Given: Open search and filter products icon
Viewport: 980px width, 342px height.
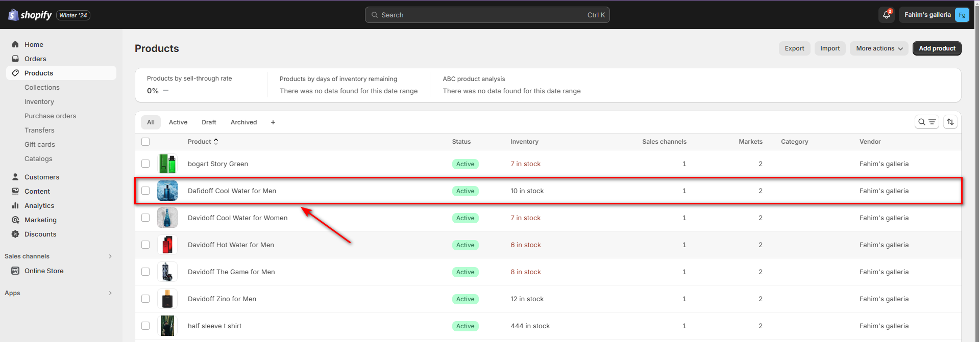Looking at the screenshot, I should point(926,122).
